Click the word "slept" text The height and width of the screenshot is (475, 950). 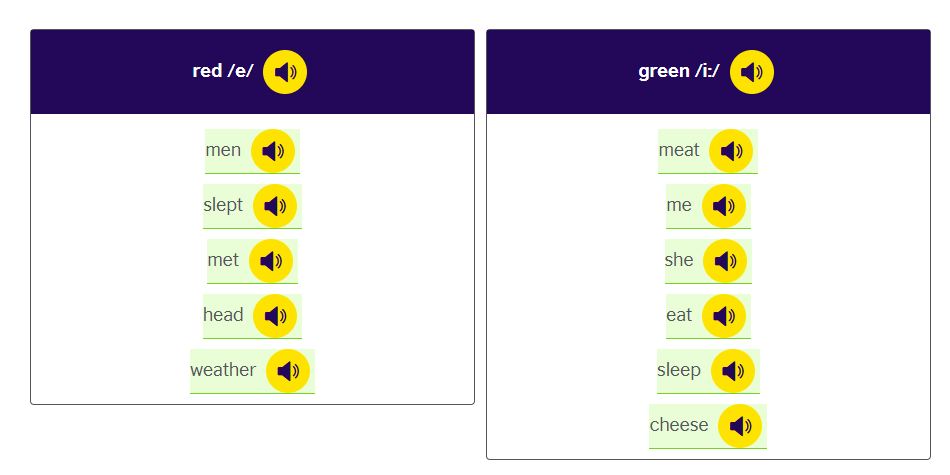[x=223, y=205]
